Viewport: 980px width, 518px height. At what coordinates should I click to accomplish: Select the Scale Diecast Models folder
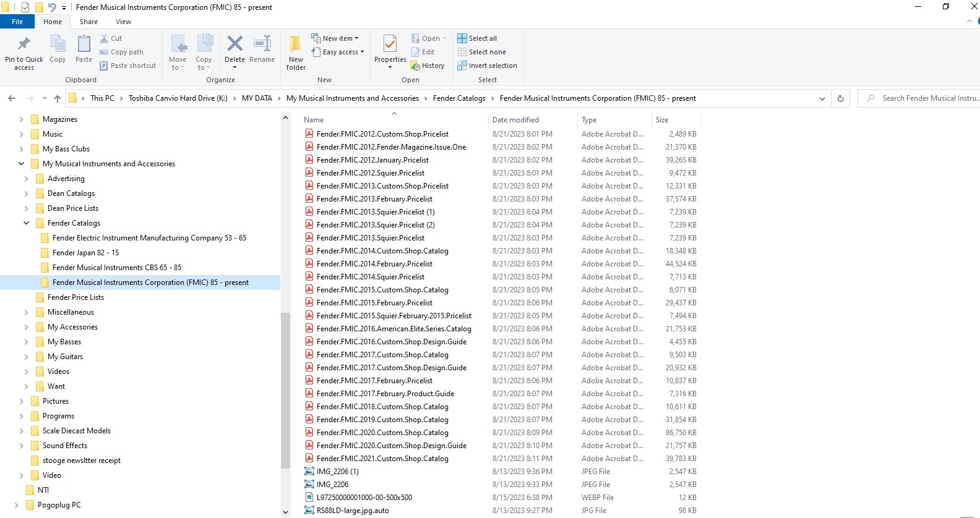tap(77, 431)
